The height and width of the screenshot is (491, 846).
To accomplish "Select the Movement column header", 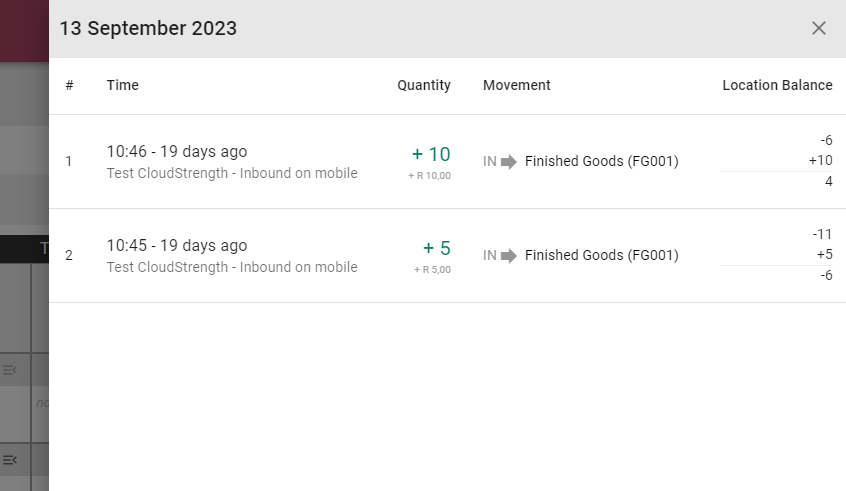I will point(516,85).
